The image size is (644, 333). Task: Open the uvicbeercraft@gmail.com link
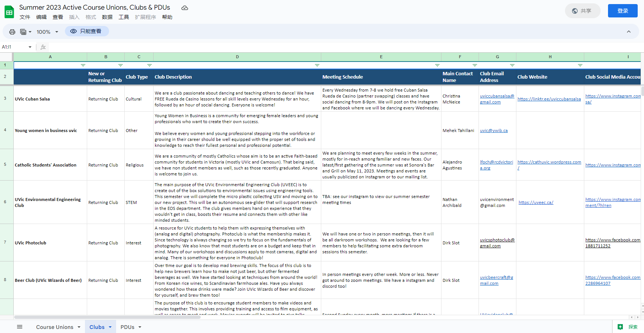tap(496, 280)
